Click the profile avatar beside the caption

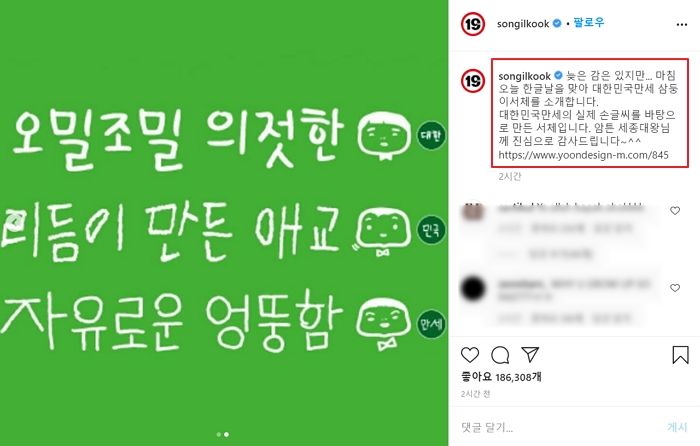pyautogui.click(x=473, y=81)
